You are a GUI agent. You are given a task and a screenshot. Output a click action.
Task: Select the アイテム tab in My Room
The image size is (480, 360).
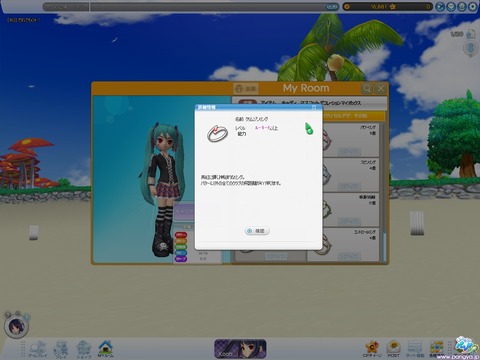269,103
